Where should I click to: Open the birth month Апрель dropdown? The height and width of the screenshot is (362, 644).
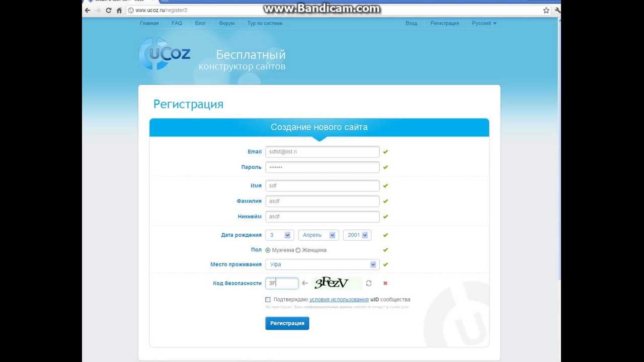(319, 235)
